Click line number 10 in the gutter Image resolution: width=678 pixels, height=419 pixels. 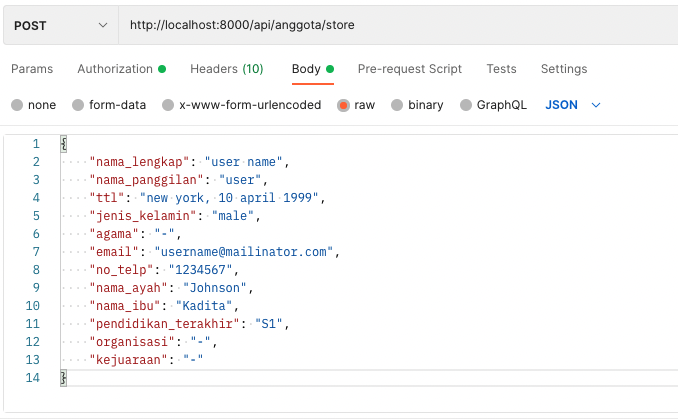[32, 306]
